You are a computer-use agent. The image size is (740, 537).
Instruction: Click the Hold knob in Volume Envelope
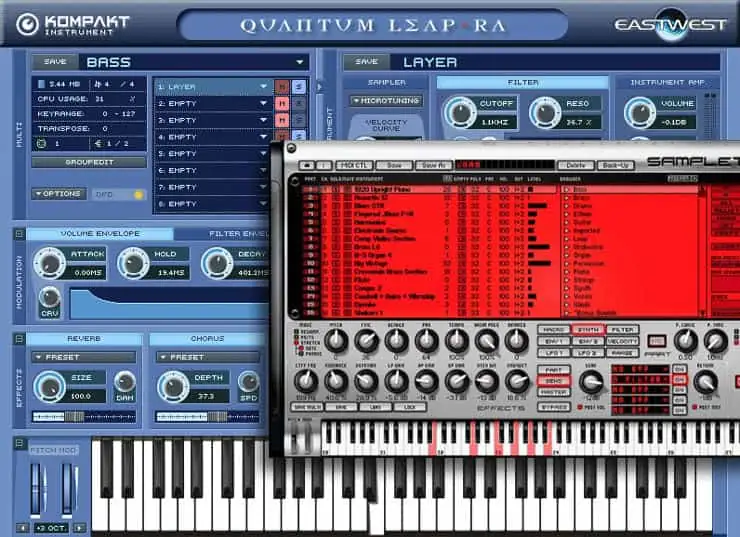point(133,262)
